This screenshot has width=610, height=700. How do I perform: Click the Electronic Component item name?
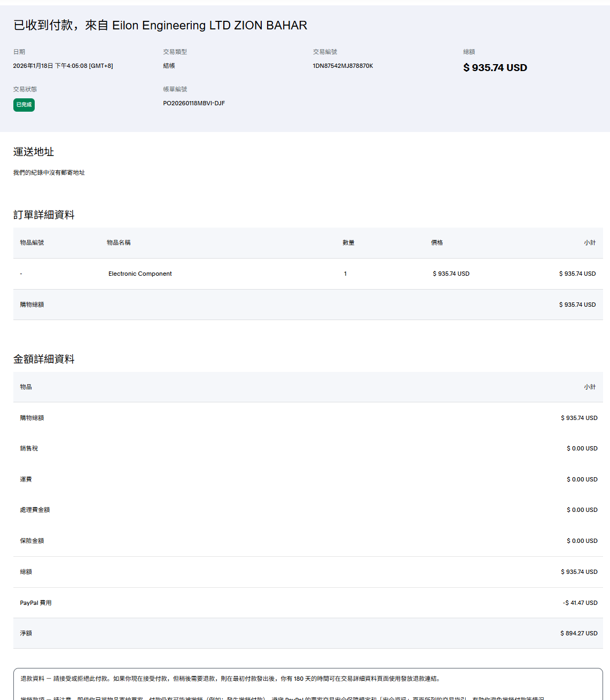point(140,274)
